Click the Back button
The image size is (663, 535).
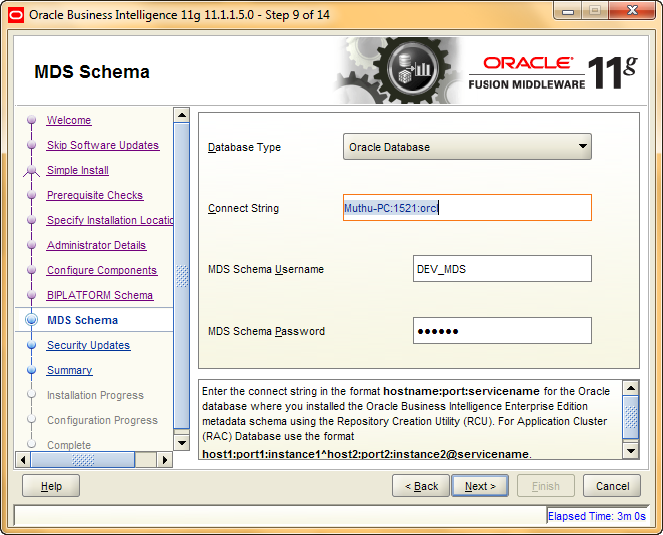(x=421, y=486)
